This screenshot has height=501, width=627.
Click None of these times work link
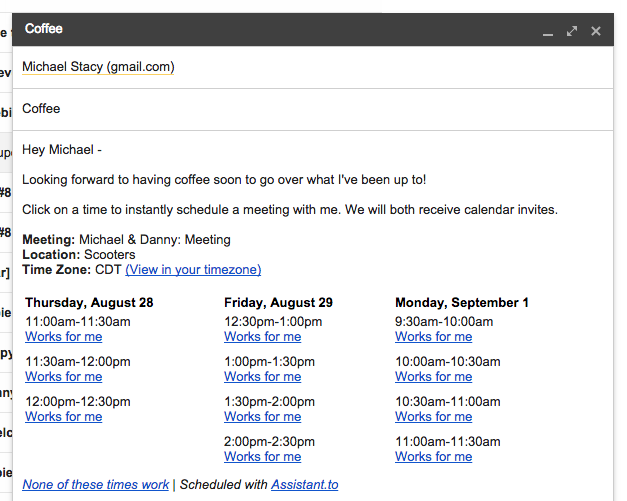[x=96, y=485]
